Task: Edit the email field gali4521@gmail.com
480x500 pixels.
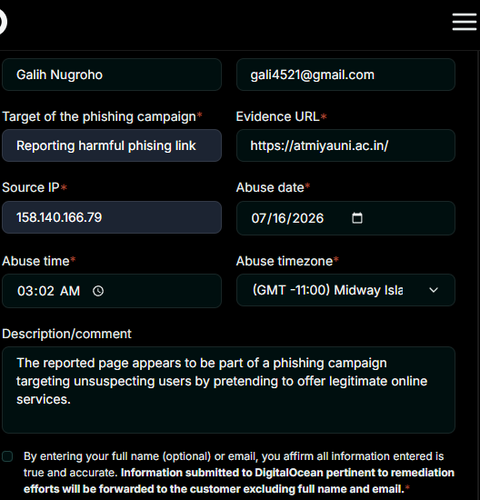Action: click(346, 75)
